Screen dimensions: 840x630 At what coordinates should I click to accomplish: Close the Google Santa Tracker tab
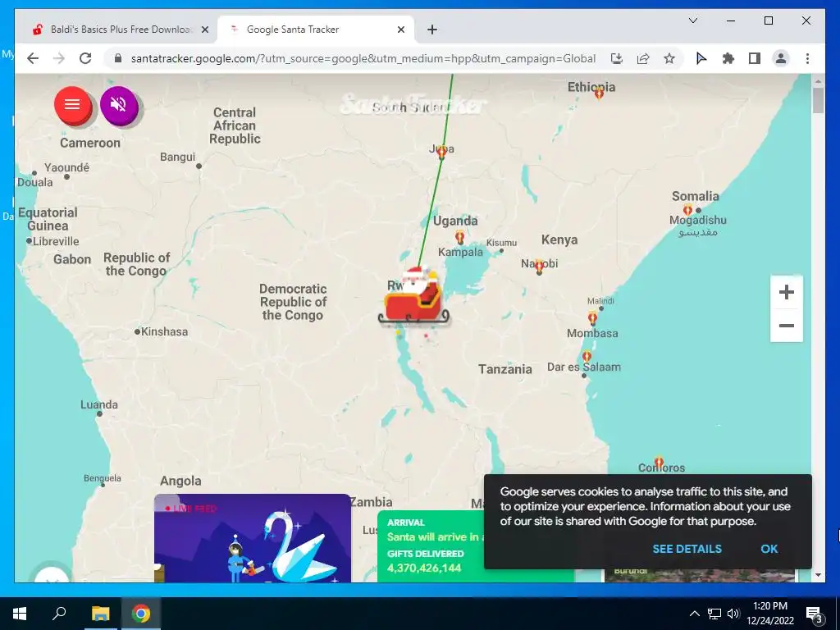tap(400, 30)
